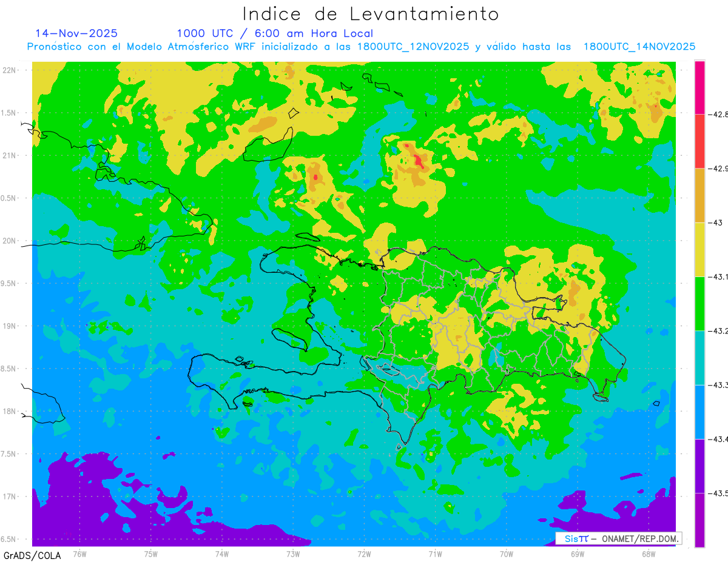Click the green swatch in the color legend
Screen dimensions: 728x562
(699, 303)
